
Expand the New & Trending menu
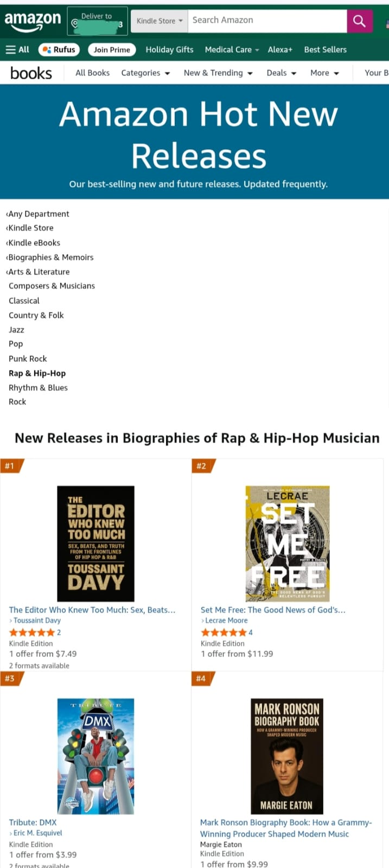[x=218, y=73]
